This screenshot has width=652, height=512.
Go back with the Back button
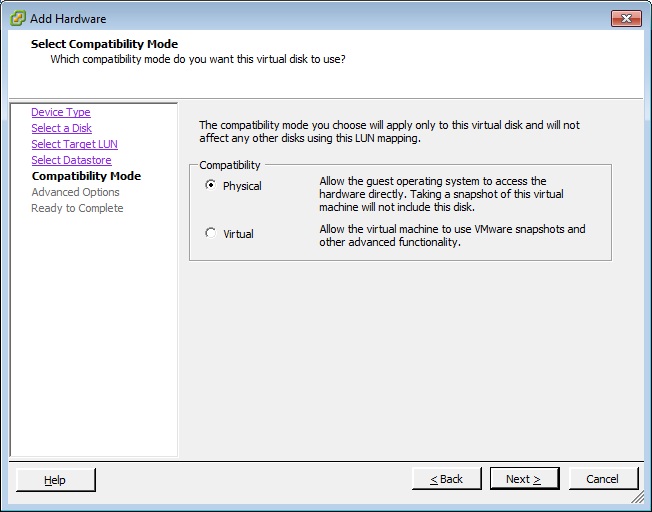pos(447,479)
